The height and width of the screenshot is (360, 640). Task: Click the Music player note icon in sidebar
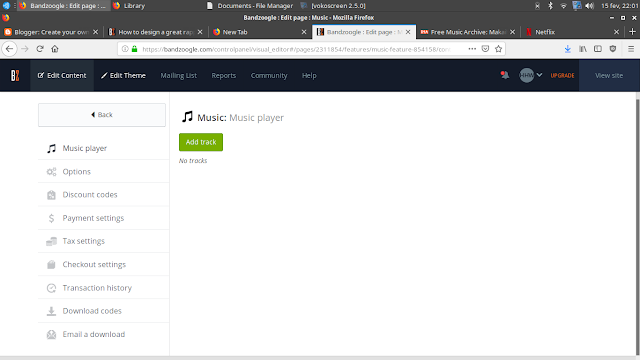pyautogui.click(x=51, y=149)
